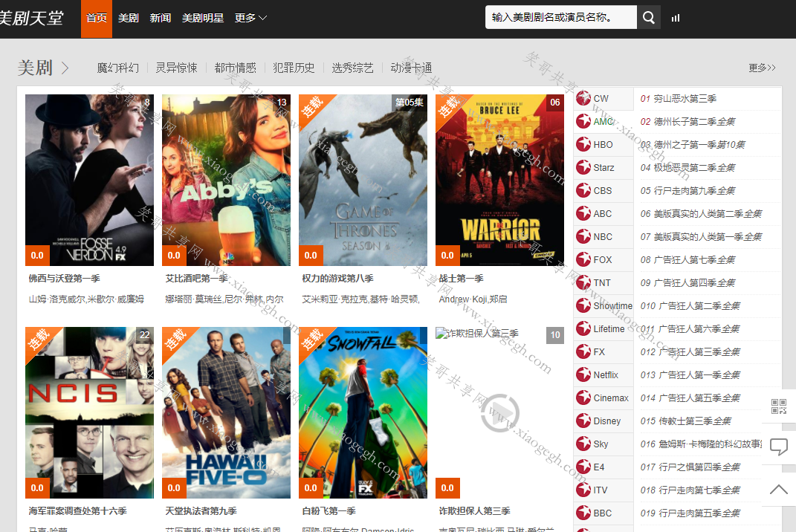Open the 美剧天堂 site logo
This screenshot has width=796, height=532.
pos(31,19)
